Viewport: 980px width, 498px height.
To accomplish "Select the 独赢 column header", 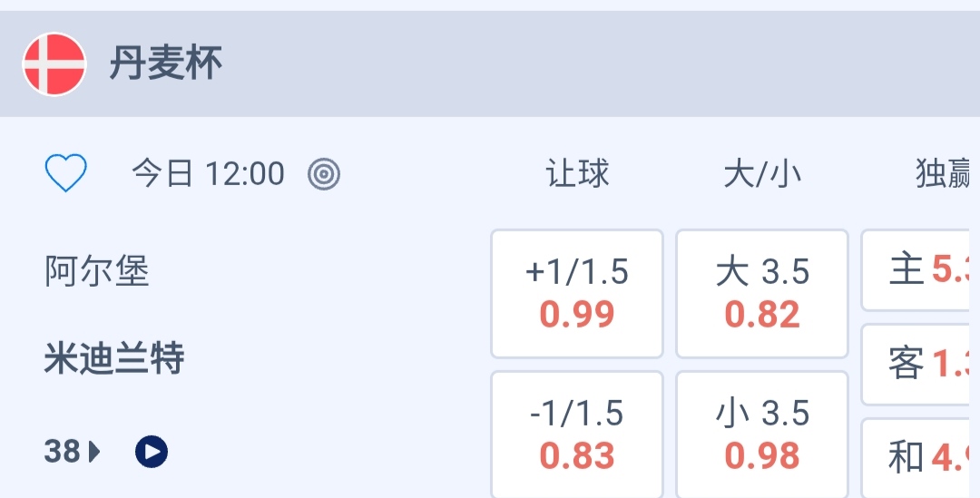I will pyautogui.click(x=944, y=173).
